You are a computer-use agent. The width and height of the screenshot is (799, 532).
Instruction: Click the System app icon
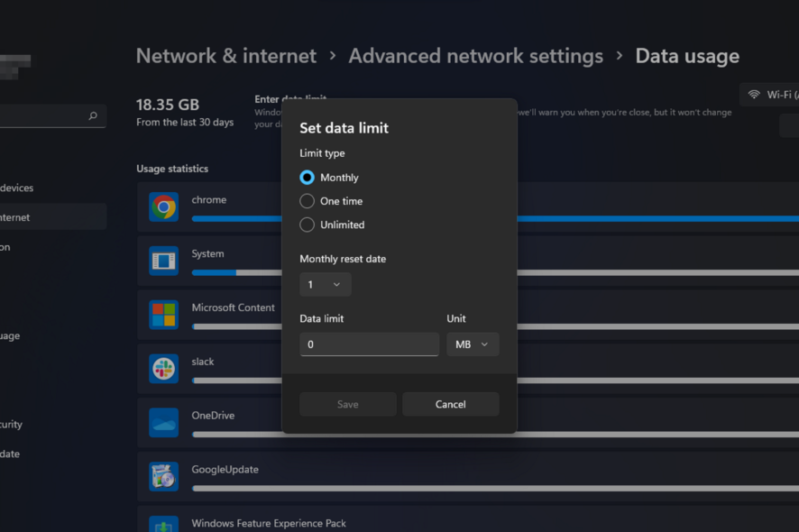tap(163, 261)
